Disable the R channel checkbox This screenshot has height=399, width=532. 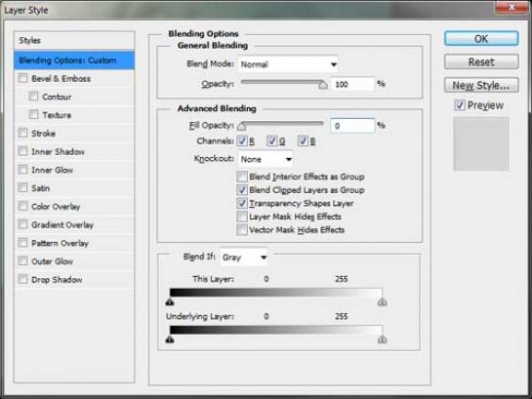point(242,140)
